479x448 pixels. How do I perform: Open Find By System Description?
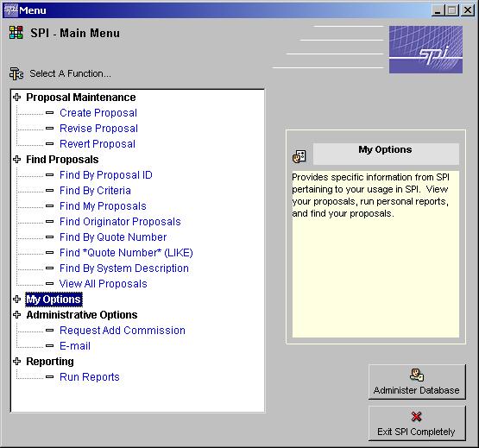point(124,268)
